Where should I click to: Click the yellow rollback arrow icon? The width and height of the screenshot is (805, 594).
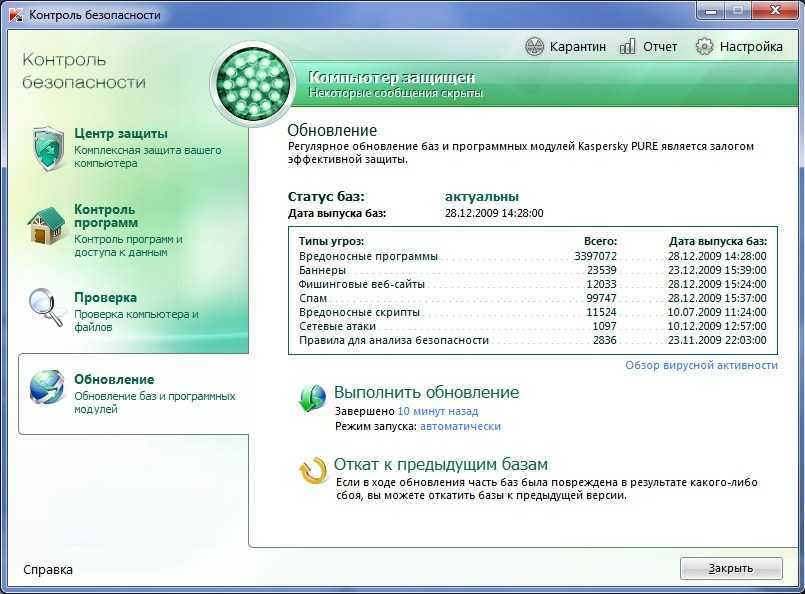coord(313,470)
